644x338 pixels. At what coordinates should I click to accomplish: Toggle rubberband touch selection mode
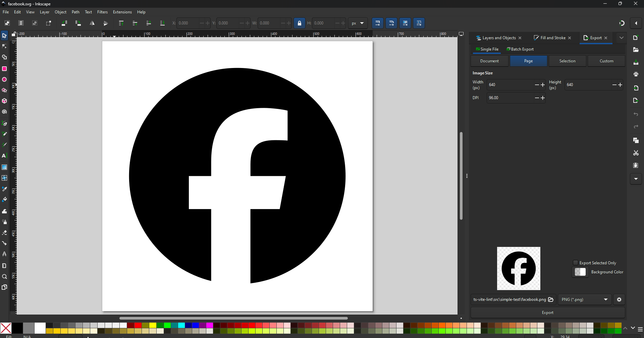point(49,23)
